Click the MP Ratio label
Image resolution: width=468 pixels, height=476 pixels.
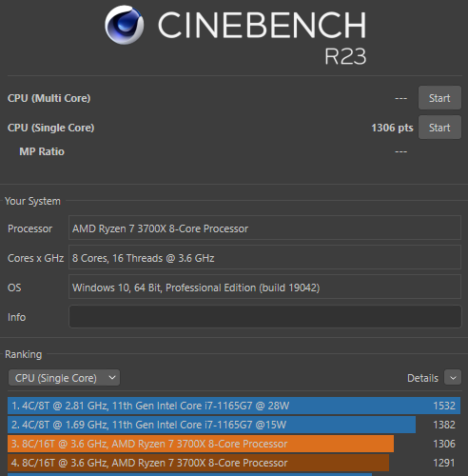point(42,151)
